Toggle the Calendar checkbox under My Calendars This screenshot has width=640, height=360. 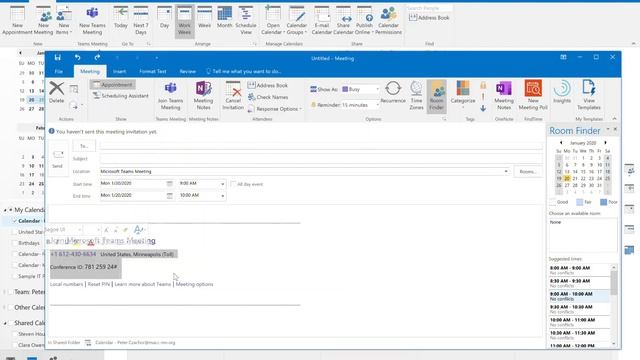[15, 221]
